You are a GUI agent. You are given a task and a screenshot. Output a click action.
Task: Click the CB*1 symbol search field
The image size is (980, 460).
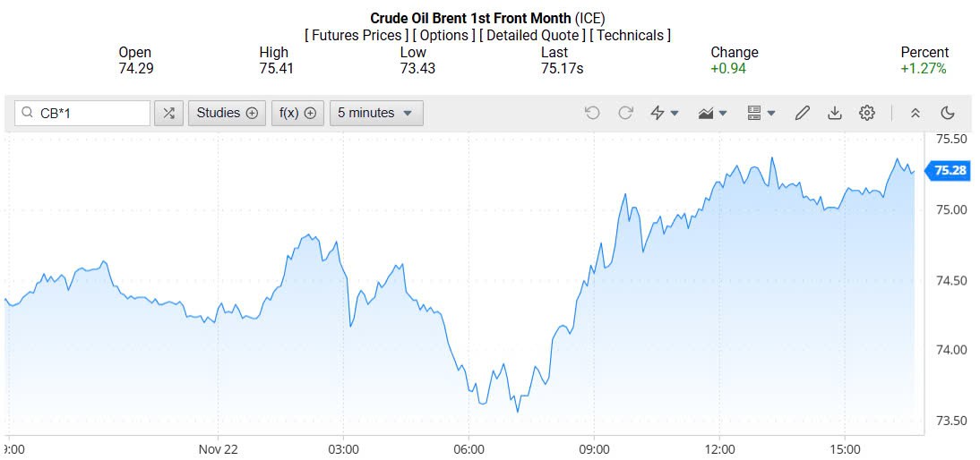tap(90, 113)
